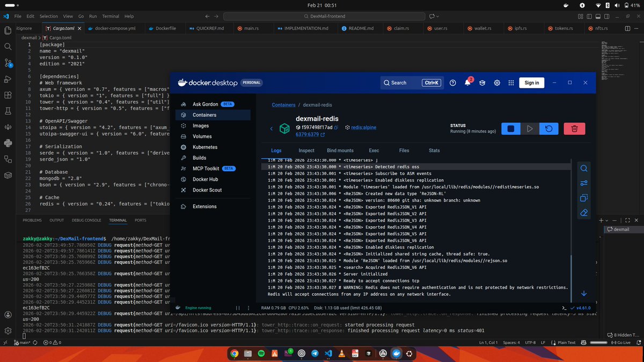Switch to the Stats tab

[434, 151]
